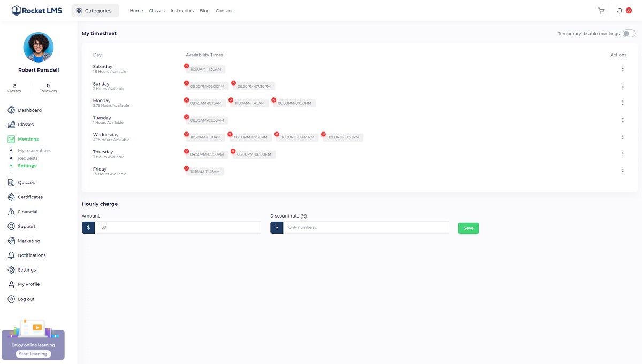
Task: Toggle Temporary disable meetings switch
Action: [629, 34]
